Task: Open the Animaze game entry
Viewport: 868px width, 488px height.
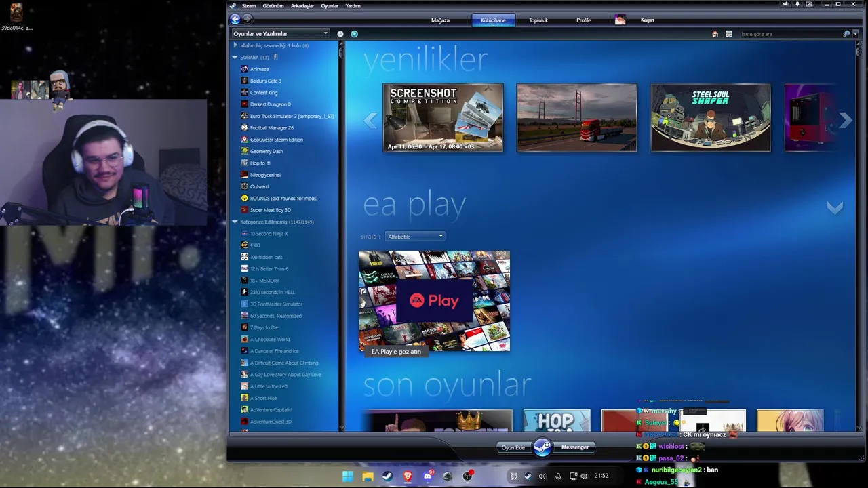Action: pyautogui.click(x=259, y=69)
